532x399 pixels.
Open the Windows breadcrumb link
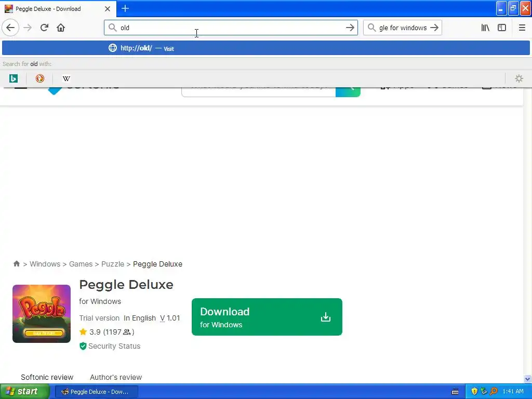coord(45,264)
